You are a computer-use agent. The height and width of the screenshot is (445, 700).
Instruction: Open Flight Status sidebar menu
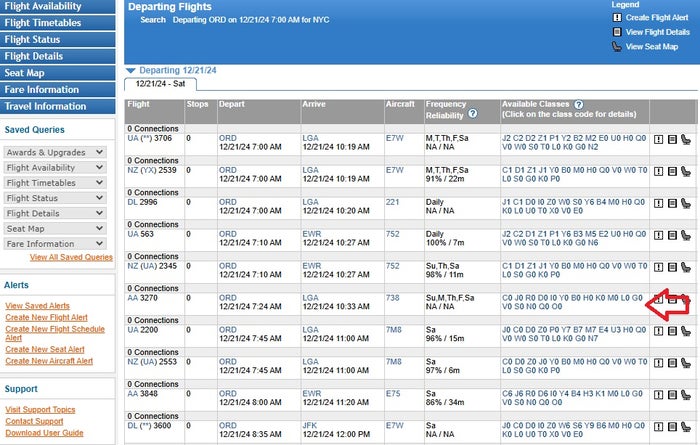(58, 39)
